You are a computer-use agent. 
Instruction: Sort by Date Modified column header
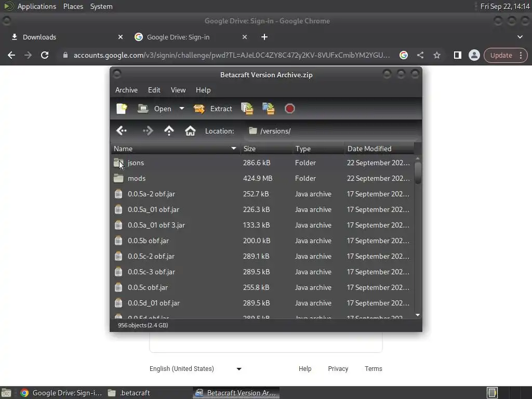click(379, 149)
